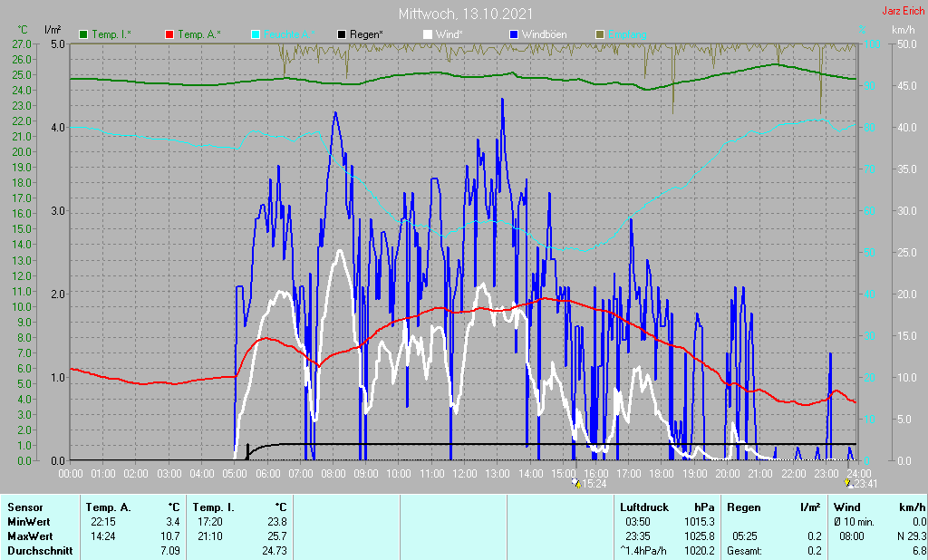
Task: Click the Wind km/h table header
Action: tap(879, 507)
